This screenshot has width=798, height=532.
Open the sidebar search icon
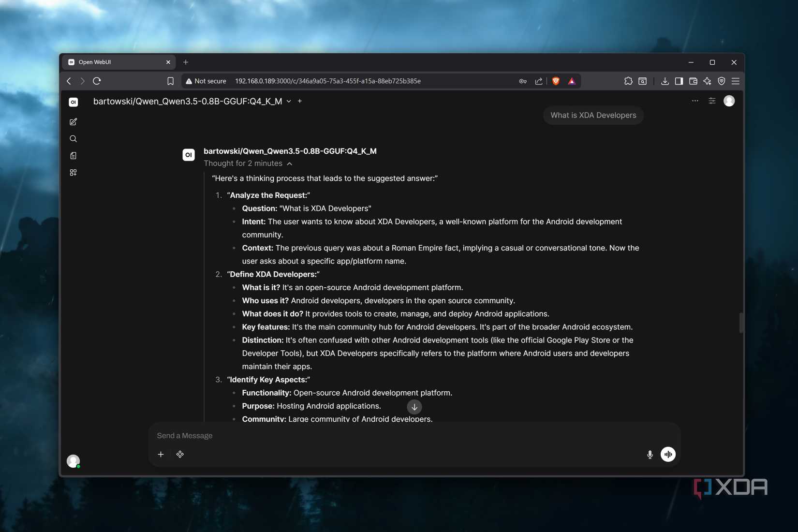tap(73, 139)
